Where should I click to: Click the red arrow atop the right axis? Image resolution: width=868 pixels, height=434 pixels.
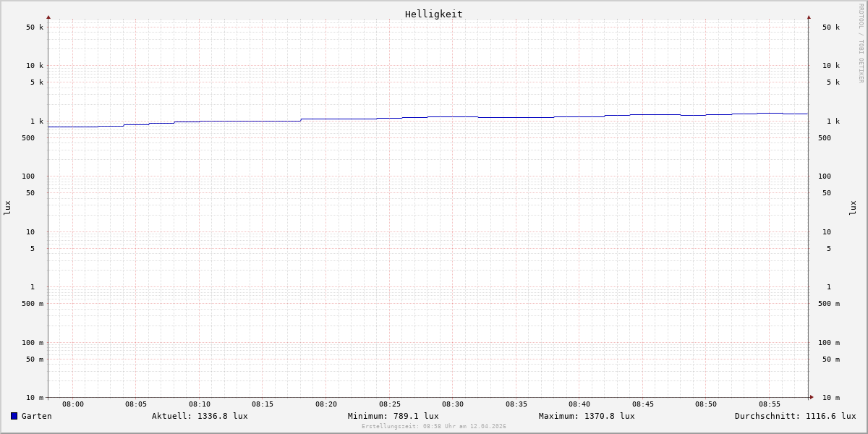pyautogui.click(x=809, y=17)
